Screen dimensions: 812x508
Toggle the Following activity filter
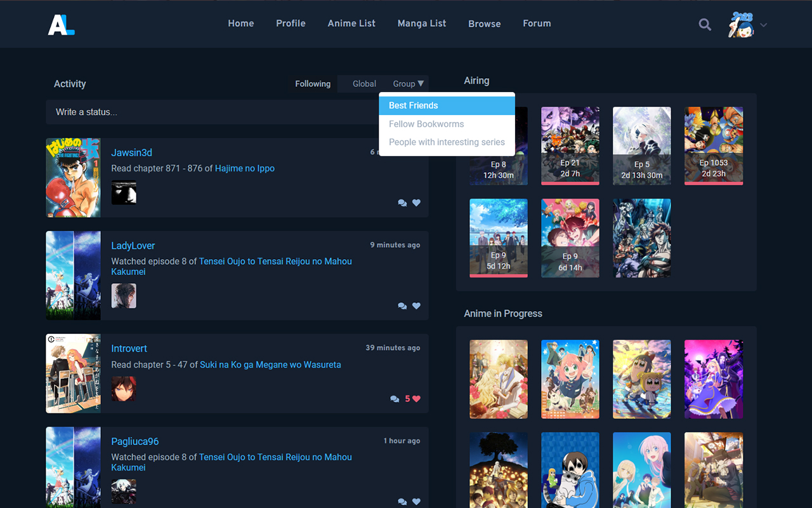[313, 84]
